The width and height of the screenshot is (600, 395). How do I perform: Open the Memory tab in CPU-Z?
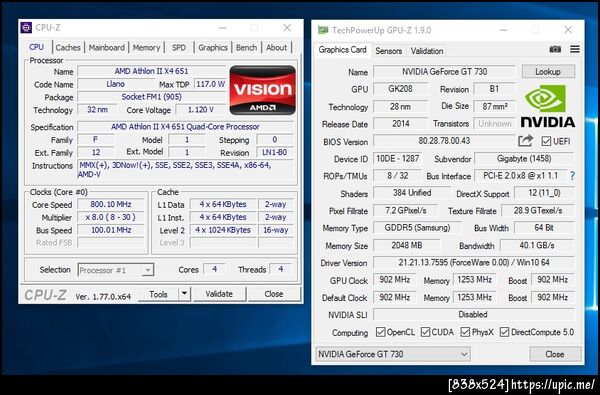point(146,47)
